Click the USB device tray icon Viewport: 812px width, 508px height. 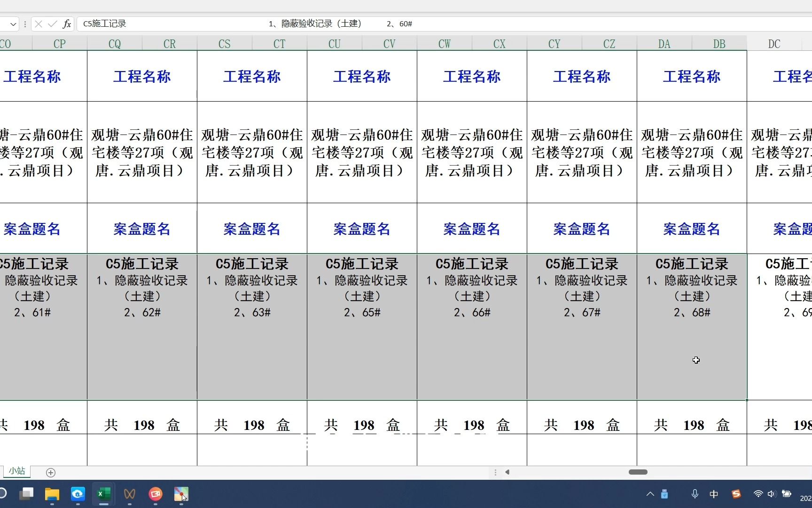coord(664,494)
